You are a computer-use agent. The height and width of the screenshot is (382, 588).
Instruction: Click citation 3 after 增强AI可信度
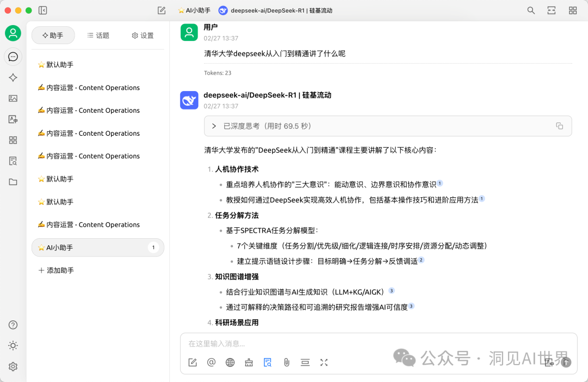coord(412,306)
